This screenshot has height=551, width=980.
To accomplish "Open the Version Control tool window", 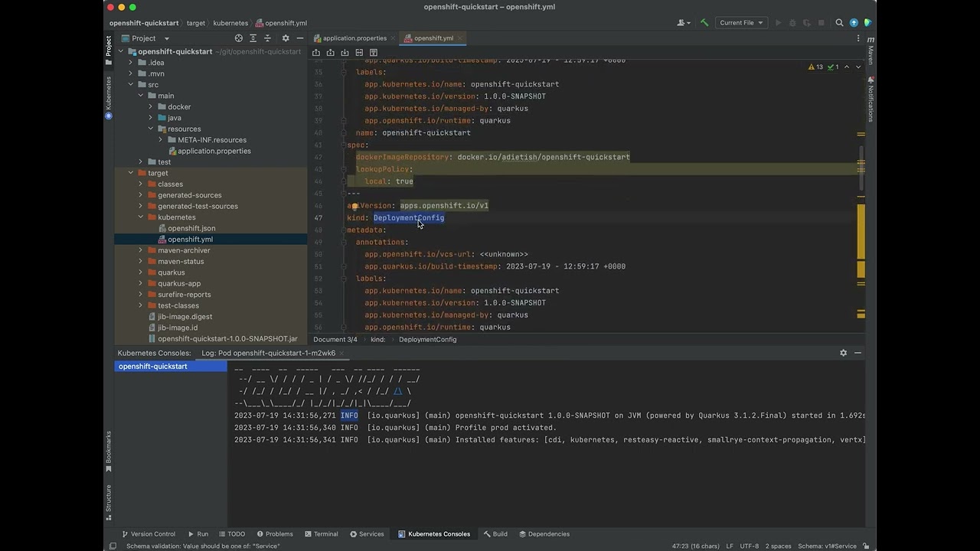I will 149,534.
